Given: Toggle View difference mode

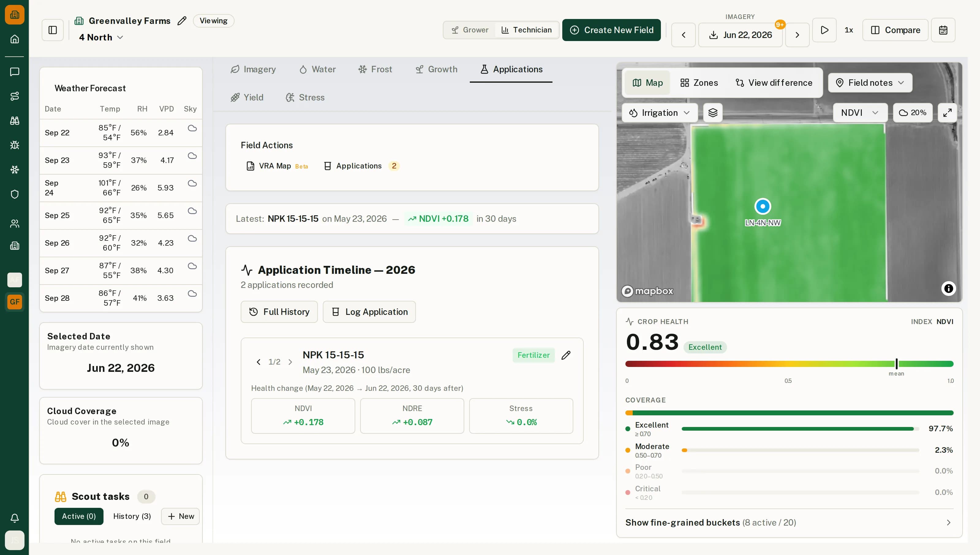Looking at the screenshot, I should point(774,83).
